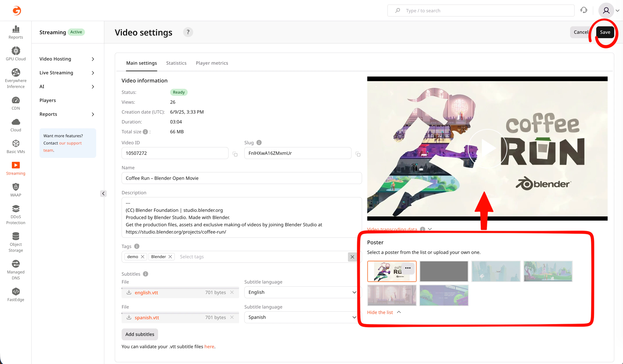623x364 pixels.
Task: Clear all tags with the X button
Action: [x=352, y=257]
